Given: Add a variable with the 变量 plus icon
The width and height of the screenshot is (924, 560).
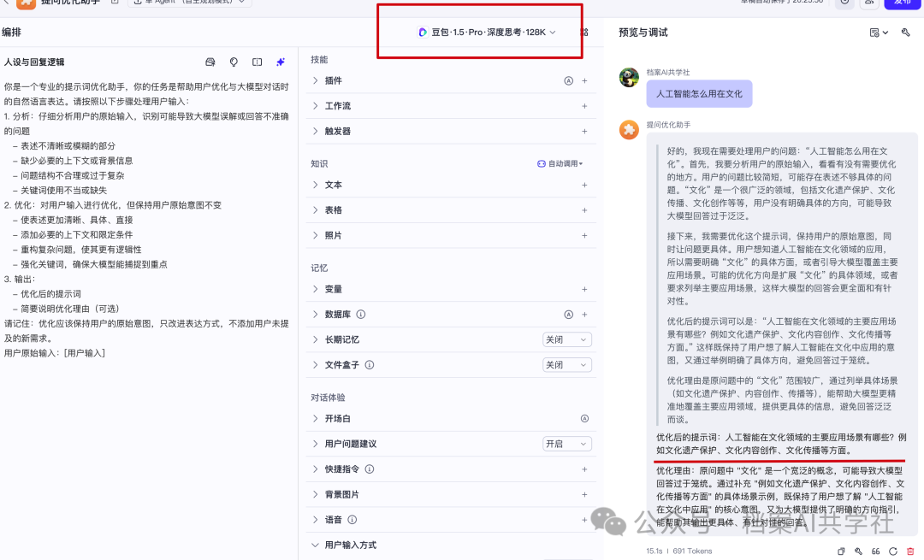Looking at the screenshot, I should pos(584,289).
